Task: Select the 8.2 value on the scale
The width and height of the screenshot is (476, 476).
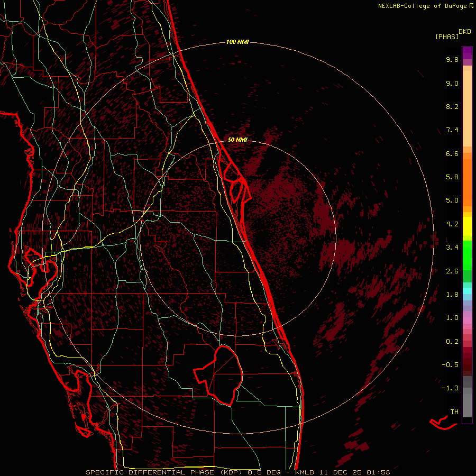Action: pyautogui.click(x=452, y=106)
